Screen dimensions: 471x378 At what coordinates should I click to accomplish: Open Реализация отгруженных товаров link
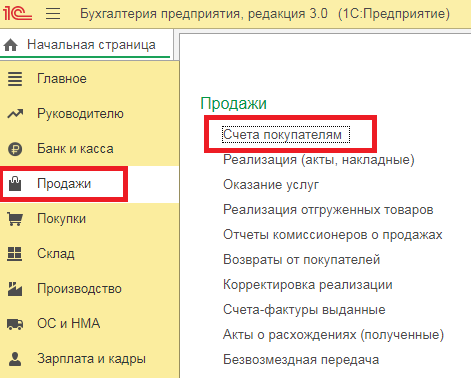pyautogui.click(x=328, y=210)
